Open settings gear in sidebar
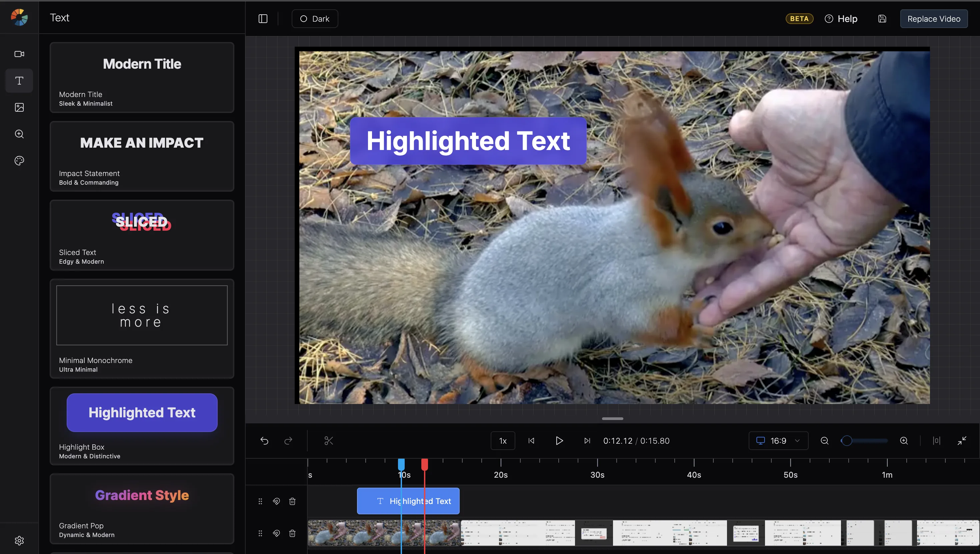Screen dimensions: 980x554 19,540
